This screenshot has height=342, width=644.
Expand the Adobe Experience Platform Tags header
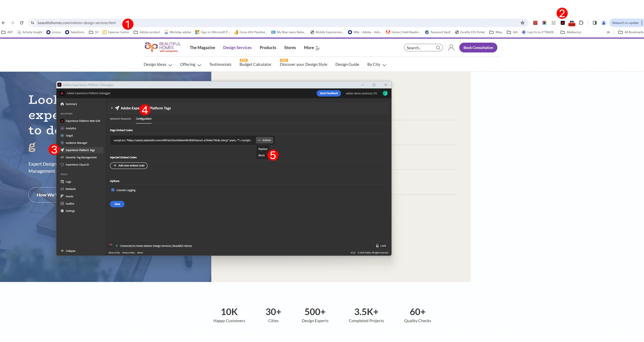[x=112, y=108]
